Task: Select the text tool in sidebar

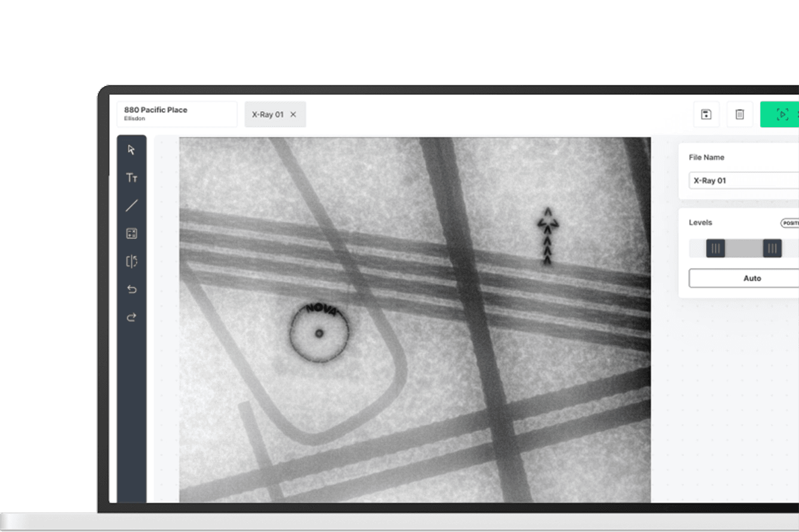Action: (x=131, y=178)
